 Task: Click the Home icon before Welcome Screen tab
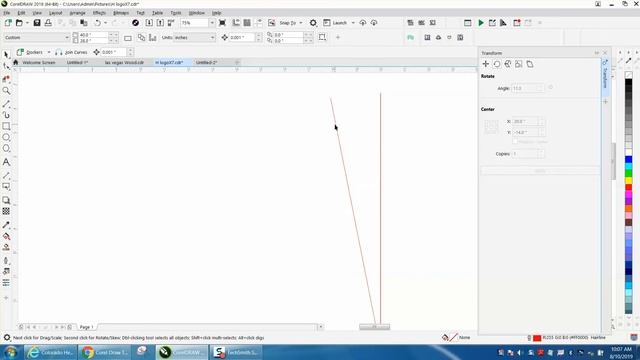coord(16,62)
